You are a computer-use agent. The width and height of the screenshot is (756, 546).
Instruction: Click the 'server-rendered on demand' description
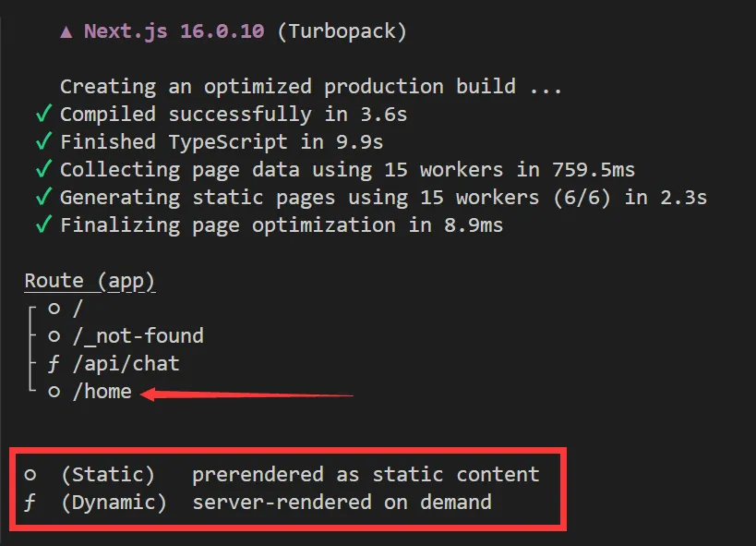[x=342, y=503]
